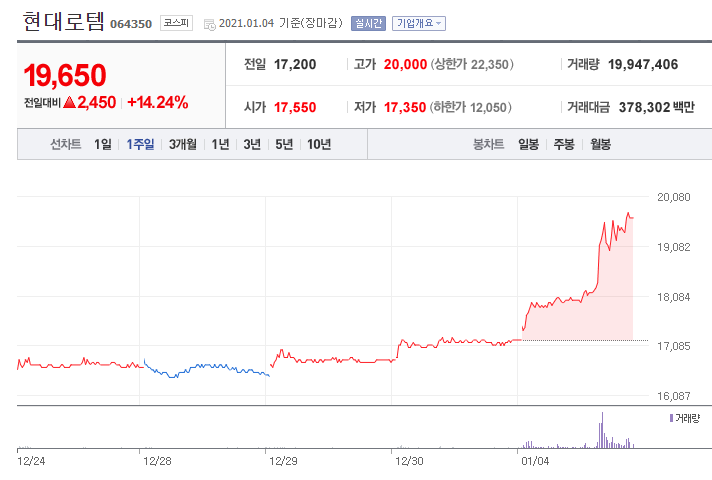This screenshot has height=480, width=712.
Task: Click the clock calendar icon beside the date
Action: [x=210, y=25]
